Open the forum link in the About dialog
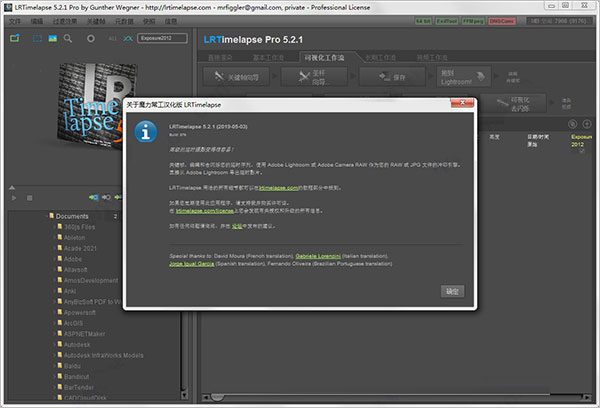The height and width of the screenshot is (408, 600). (x=237, y=226)
